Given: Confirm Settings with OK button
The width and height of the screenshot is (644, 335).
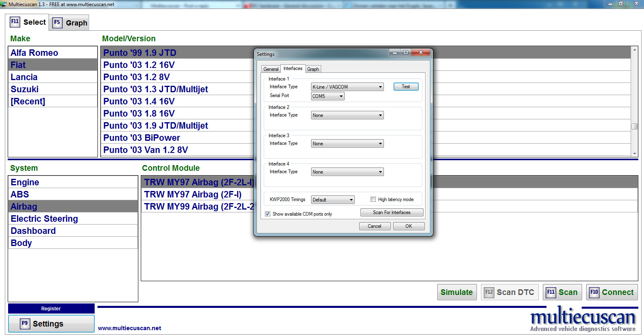Looking at the screenshot, I should pyautogui.click(x=409, y=226).
